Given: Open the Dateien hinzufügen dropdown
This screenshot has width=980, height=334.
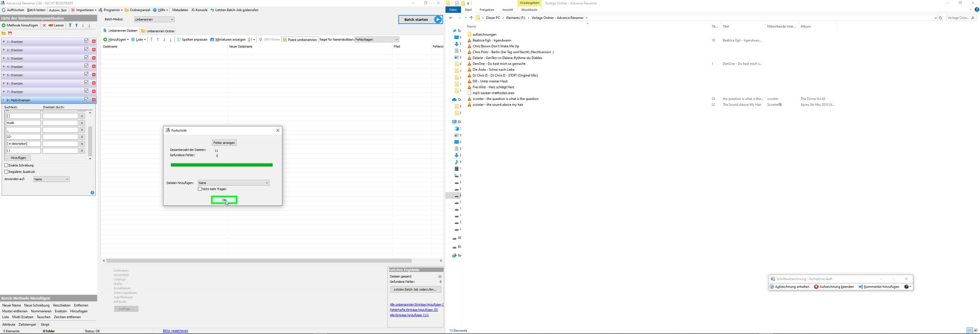Looking at the screenshot, I should [x=233, y=183].
